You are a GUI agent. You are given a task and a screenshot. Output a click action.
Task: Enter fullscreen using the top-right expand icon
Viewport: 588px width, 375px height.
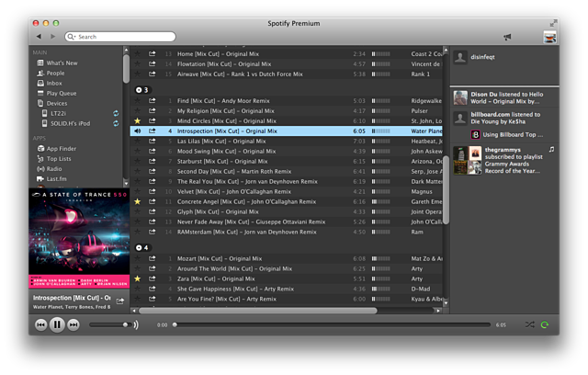(x=553, y=23)
